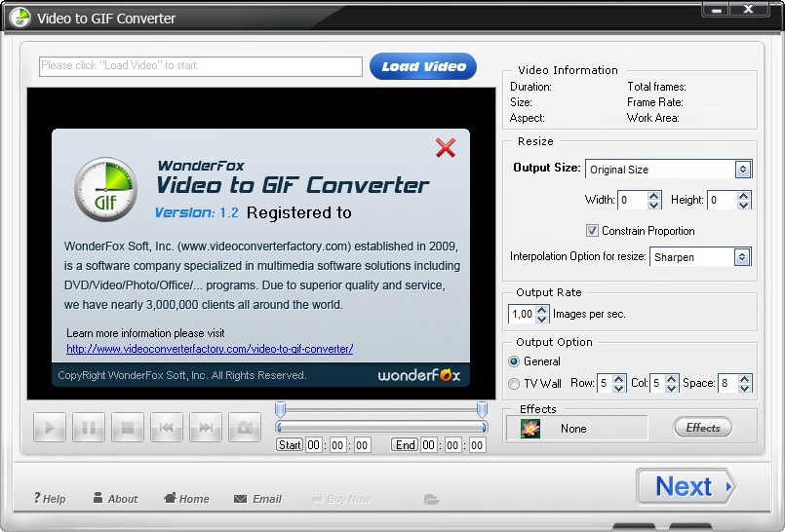This screenshot has height=532, width=785.
Task: Click the GIF app logo in title bar
Action: pyautogui.click(x=20, y=18)
